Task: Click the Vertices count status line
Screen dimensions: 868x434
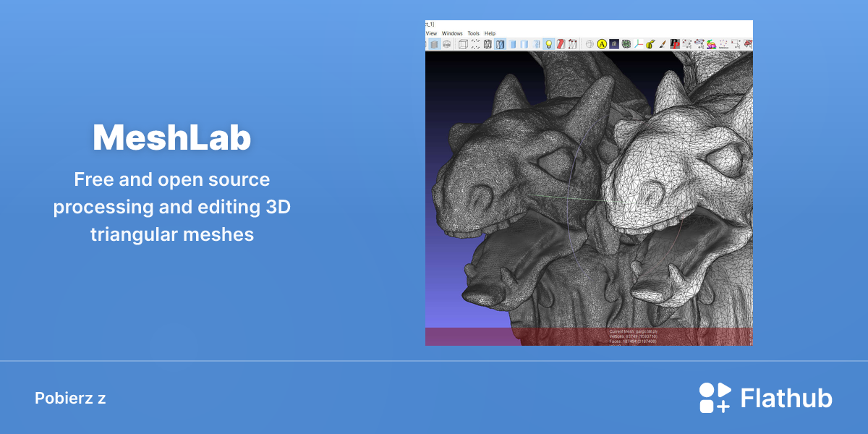Action: click(x=634, y=336)
